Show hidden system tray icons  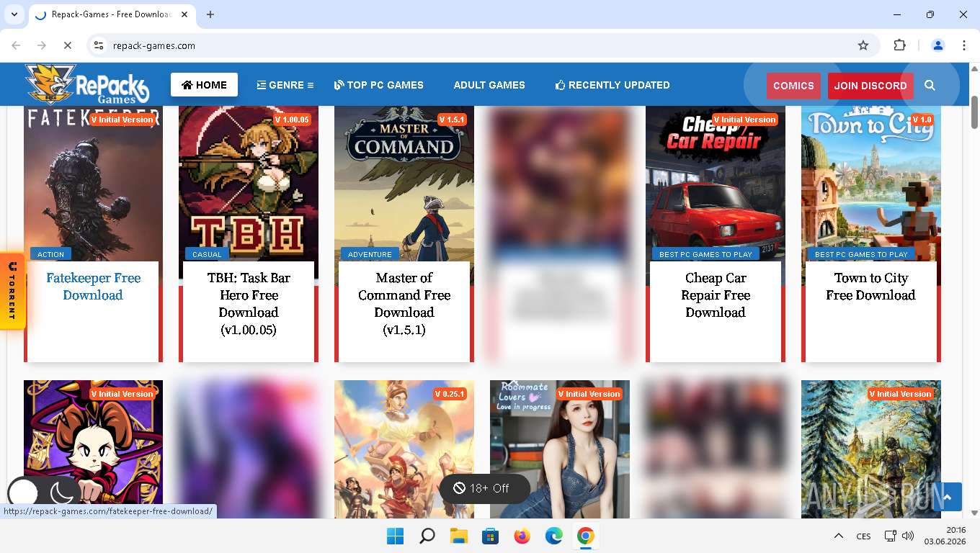pyautogui.click(x=838, y=536)
